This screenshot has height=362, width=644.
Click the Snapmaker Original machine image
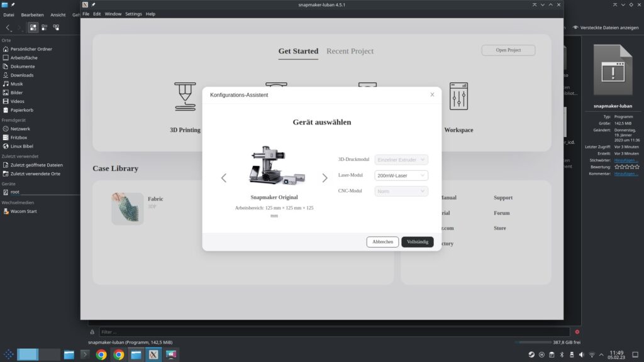point(277,165)
